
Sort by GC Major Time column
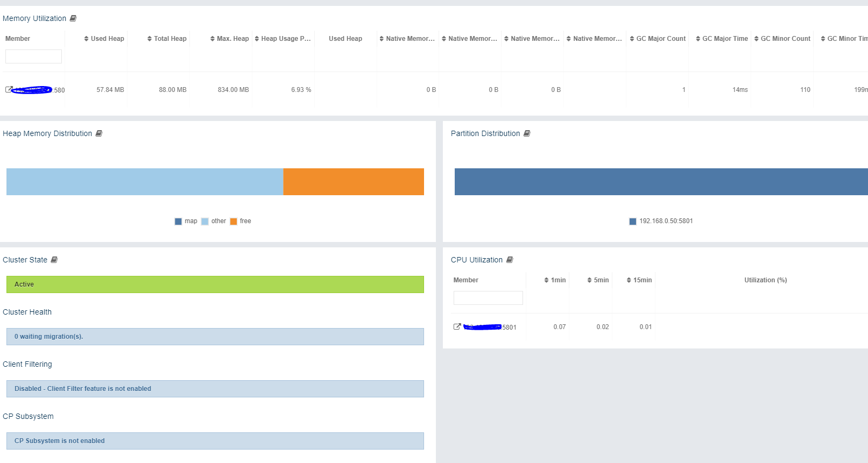click(722, 39)
